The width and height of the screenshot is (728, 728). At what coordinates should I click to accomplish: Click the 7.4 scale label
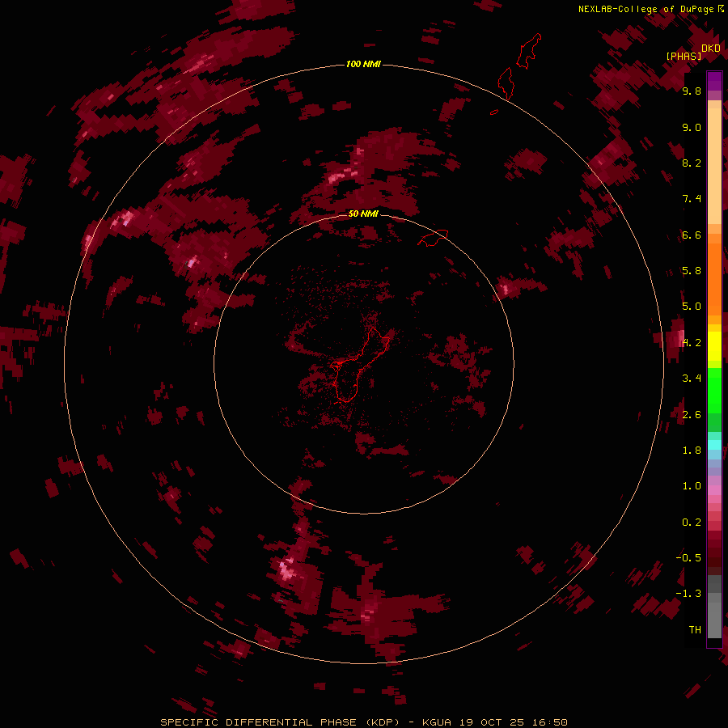tap(692, 199)
